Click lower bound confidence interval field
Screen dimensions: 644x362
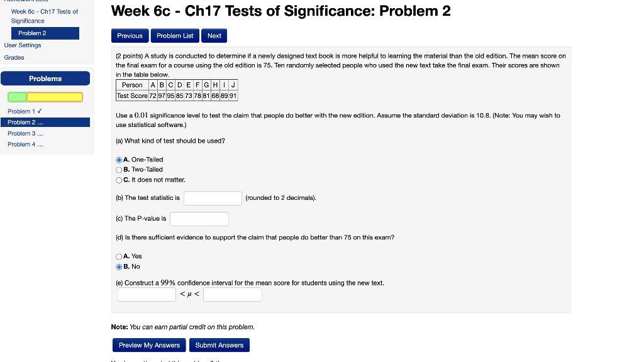pos(146,294)
